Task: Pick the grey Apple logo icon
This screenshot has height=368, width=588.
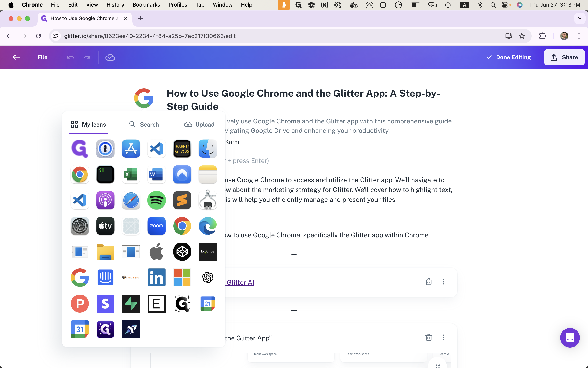Action: (156, 252)
